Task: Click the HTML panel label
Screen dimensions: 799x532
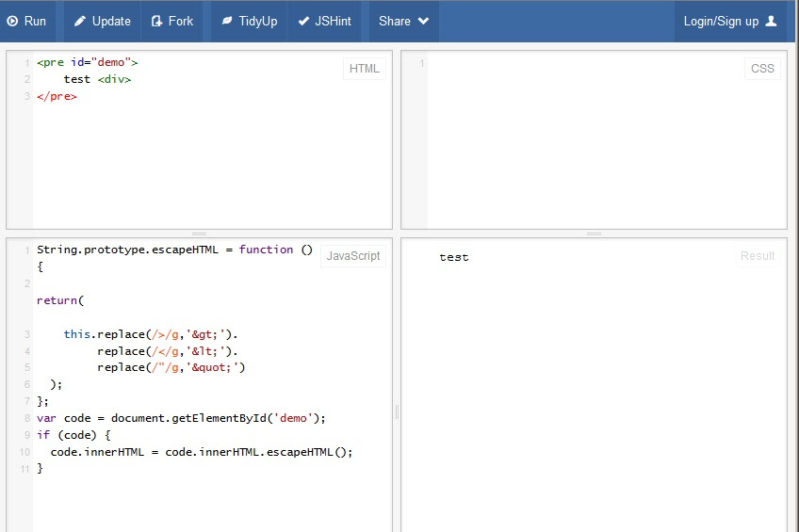Action: (x=365, y=69)
